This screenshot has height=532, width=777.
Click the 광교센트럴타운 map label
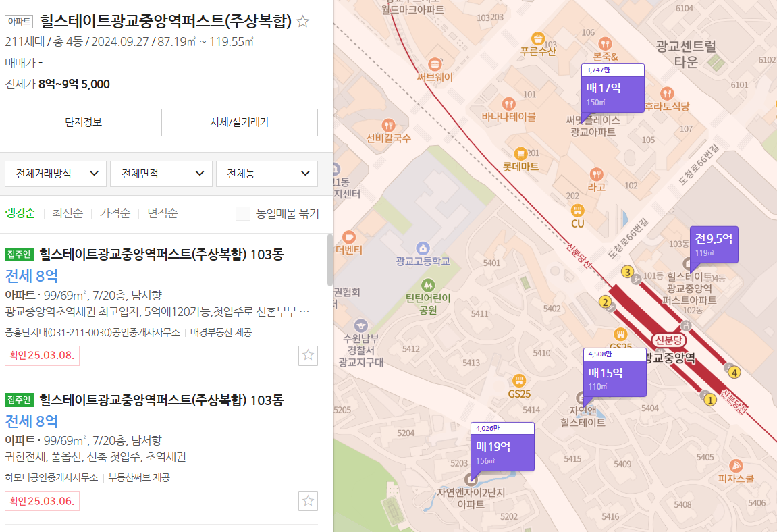686,54
